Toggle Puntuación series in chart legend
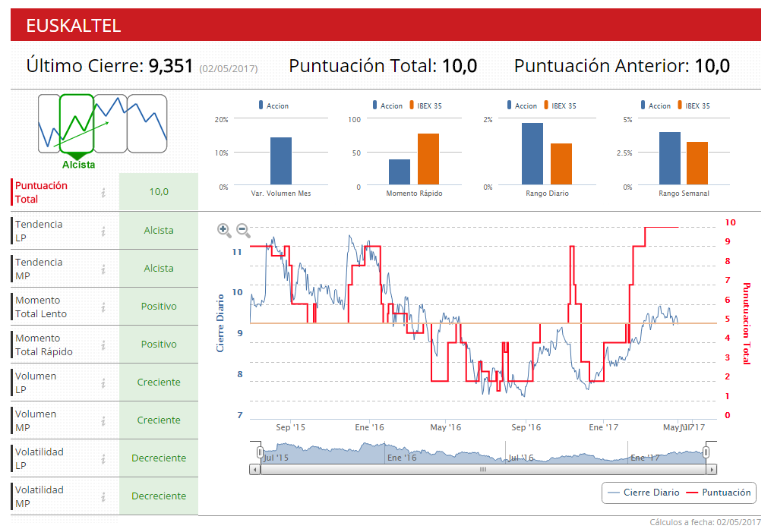This screenshot has height=532, width=774. pyautogui.click(x=718, y=493)
